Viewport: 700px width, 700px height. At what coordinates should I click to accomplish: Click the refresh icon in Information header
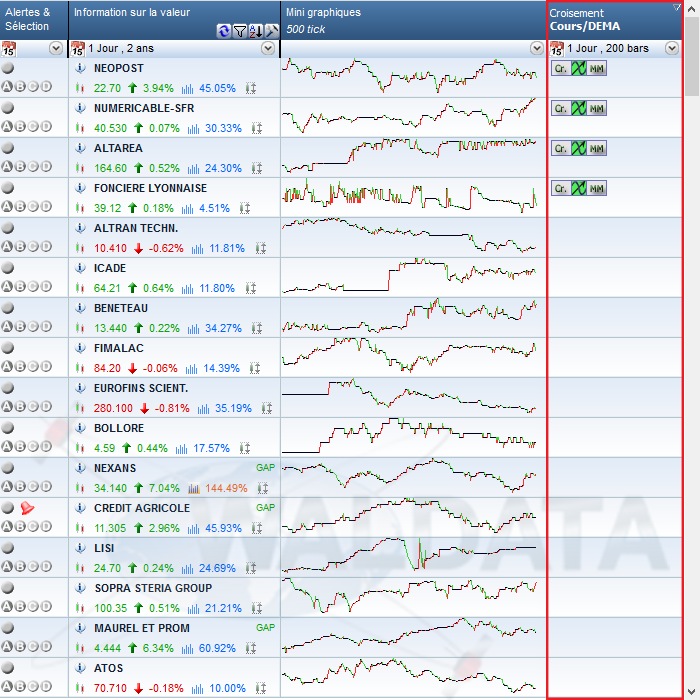tap(223, 31)
